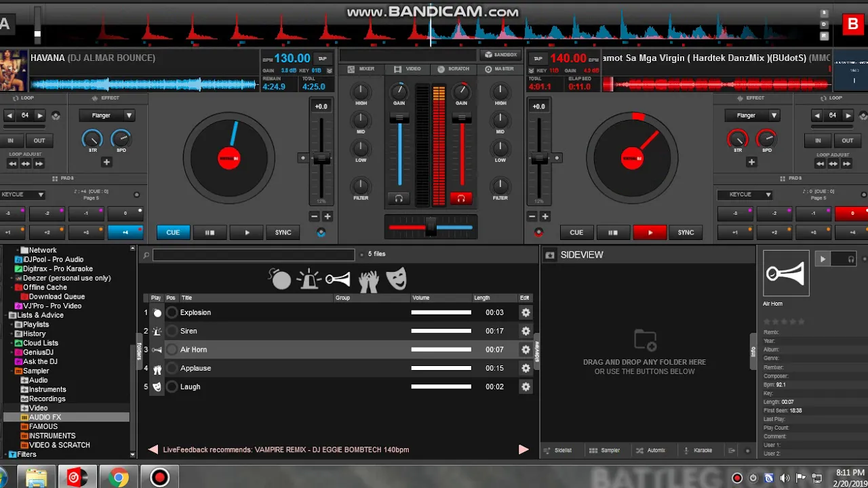Expand left deck key options chevron

[330, 70]
